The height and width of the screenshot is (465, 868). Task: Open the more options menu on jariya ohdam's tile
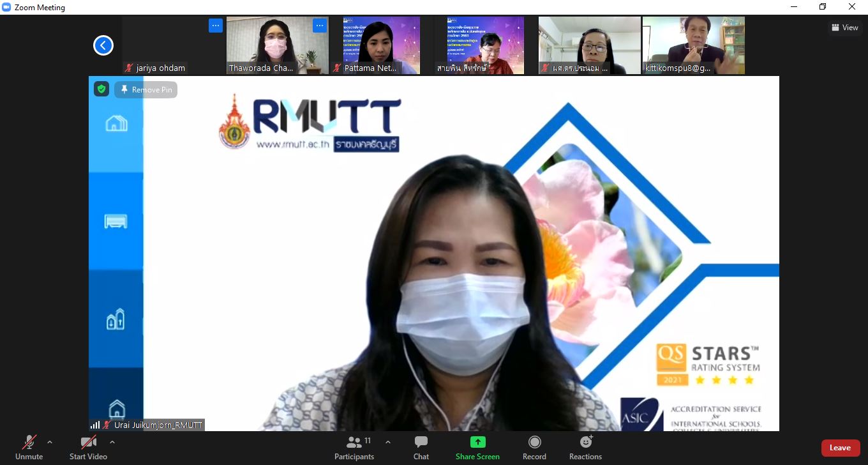pos(216,26)
